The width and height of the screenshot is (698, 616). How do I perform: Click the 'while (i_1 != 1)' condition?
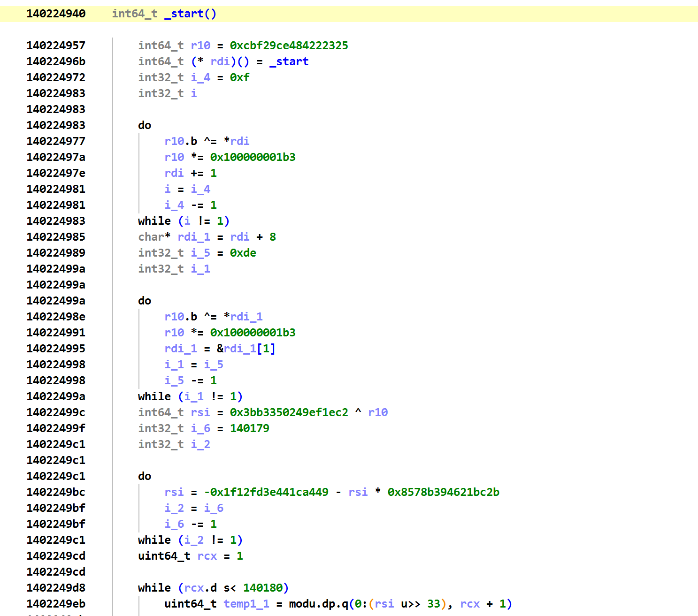tap(190, 396)
